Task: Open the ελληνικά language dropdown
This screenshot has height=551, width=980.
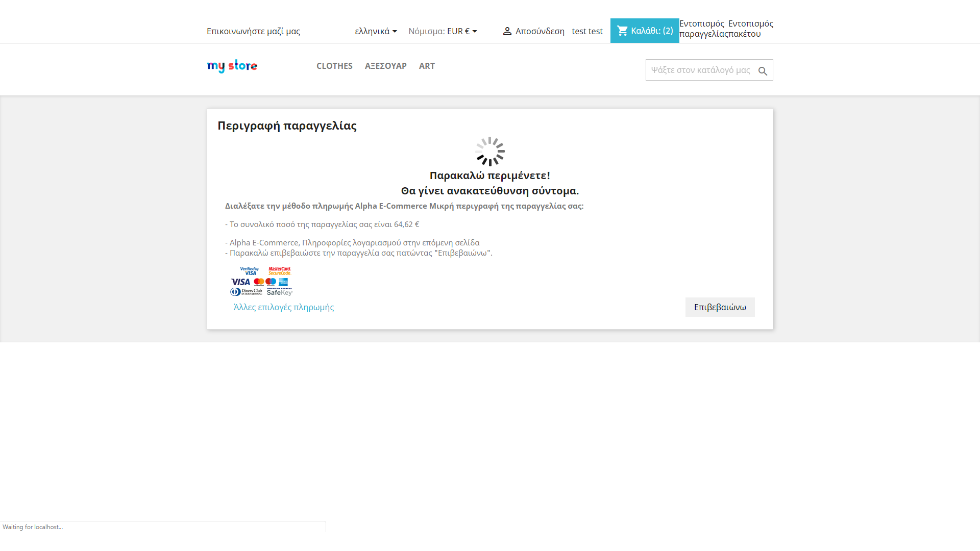Action: (376, 31)
